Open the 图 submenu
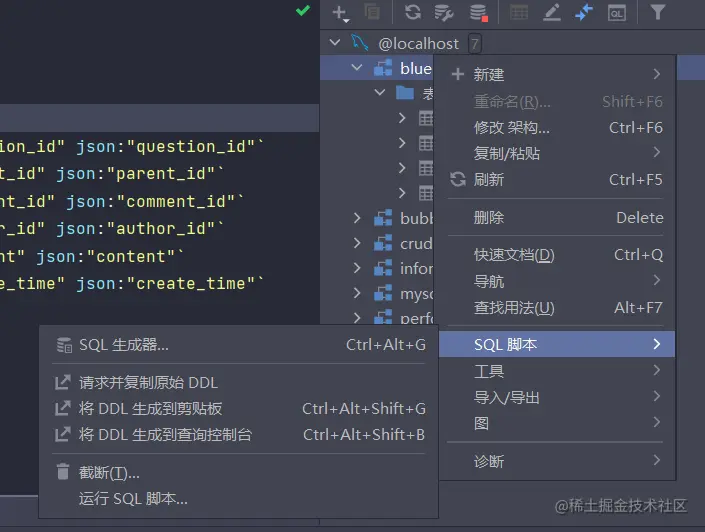 pyautogui.click(x=557, y=423)
